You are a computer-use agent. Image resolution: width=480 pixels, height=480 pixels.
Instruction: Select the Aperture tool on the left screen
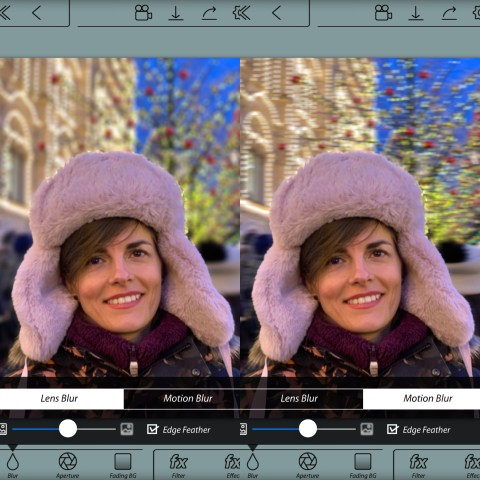point(68,465)
